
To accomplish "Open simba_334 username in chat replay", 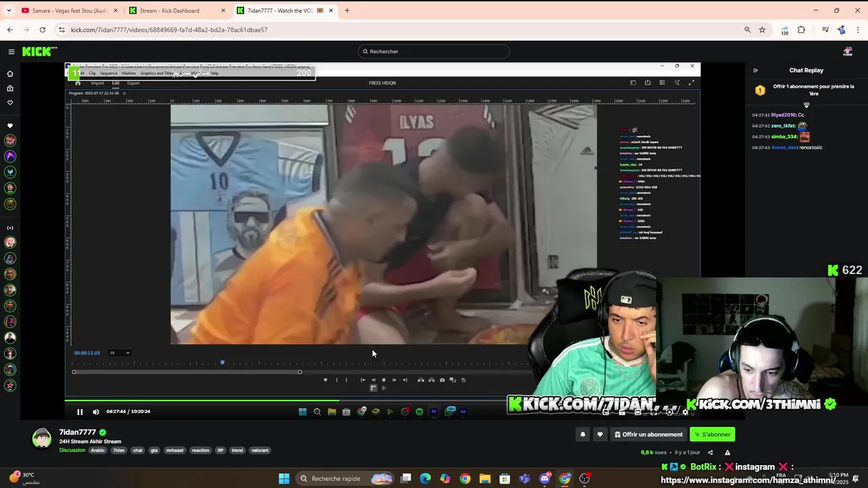I will (x=784, y=137).
